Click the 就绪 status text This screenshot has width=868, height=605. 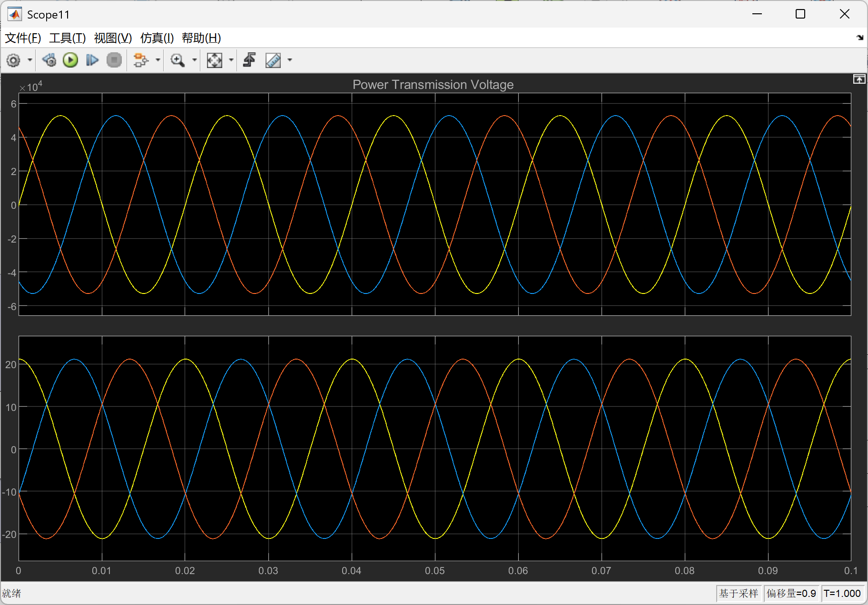[11, 594]
